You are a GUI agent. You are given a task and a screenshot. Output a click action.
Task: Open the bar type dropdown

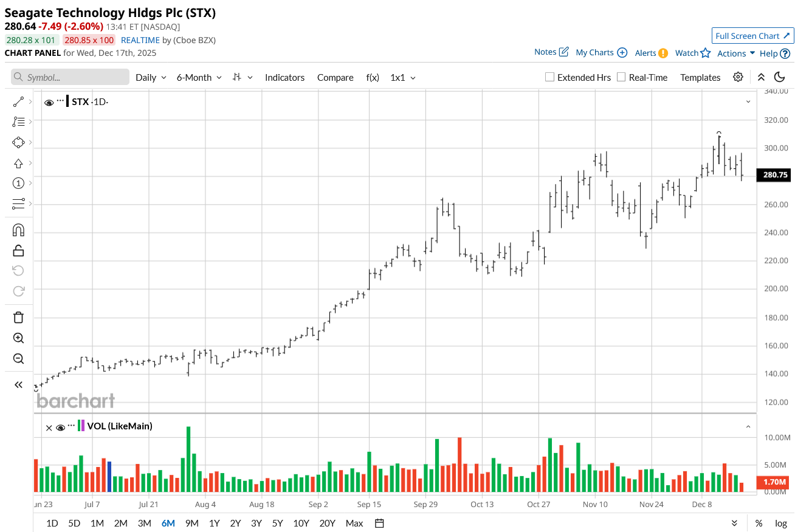pos(243,77)
